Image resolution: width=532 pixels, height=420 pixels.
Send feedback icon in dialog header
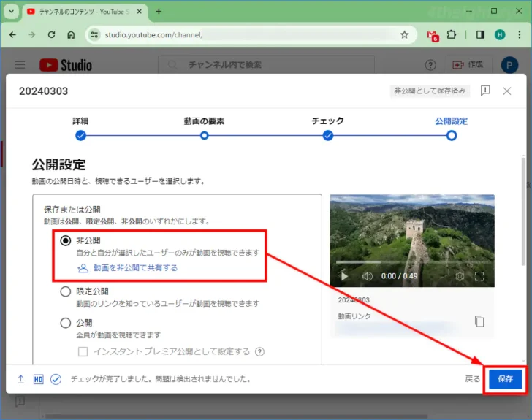(x=485, y=91)
